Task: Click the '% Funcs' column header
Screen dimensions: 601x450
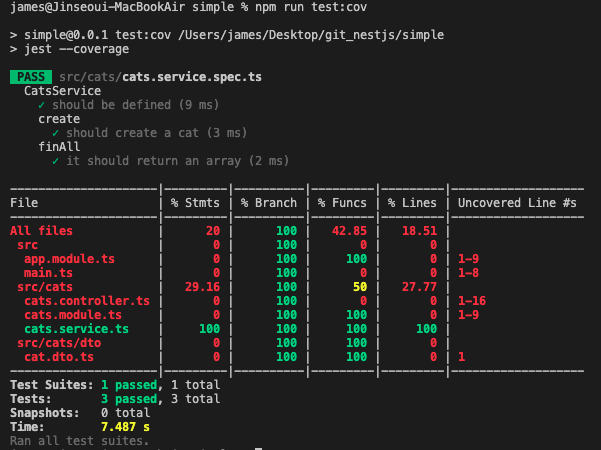Action: 342,203
